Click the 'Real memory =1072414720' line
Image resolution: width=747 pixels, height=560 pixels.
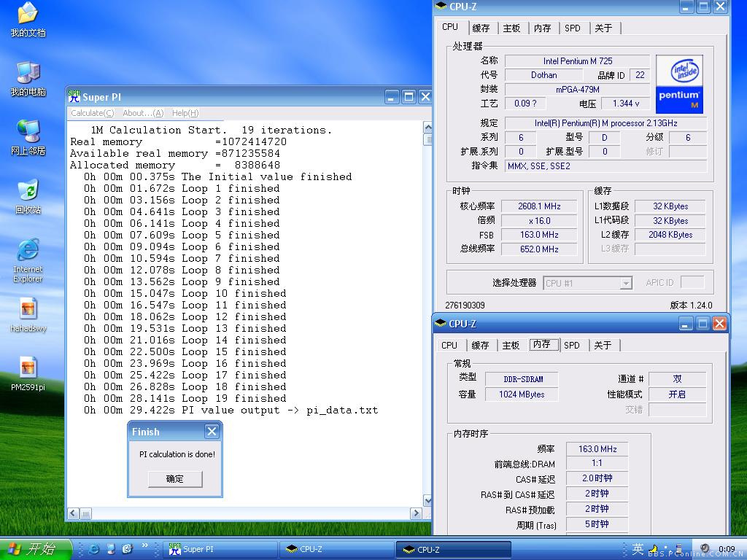click(178, 142)
